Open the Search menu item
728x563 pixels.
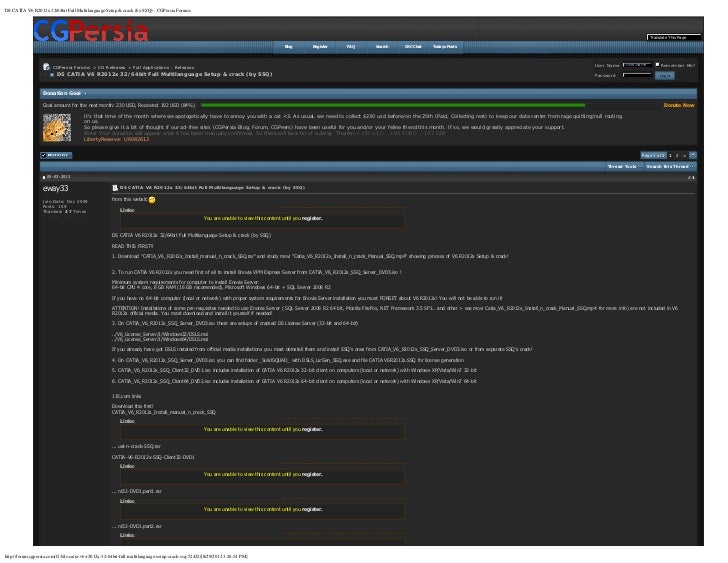pos(382,46)
